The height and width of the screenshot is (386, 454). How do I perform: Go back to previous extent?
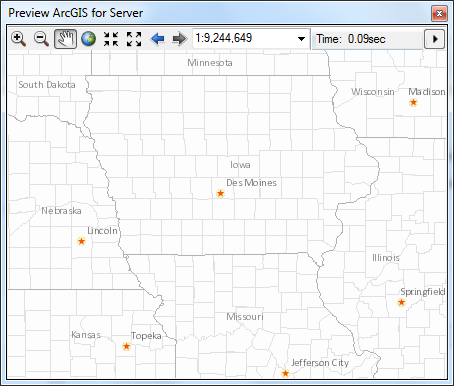[x=157, y=39]
